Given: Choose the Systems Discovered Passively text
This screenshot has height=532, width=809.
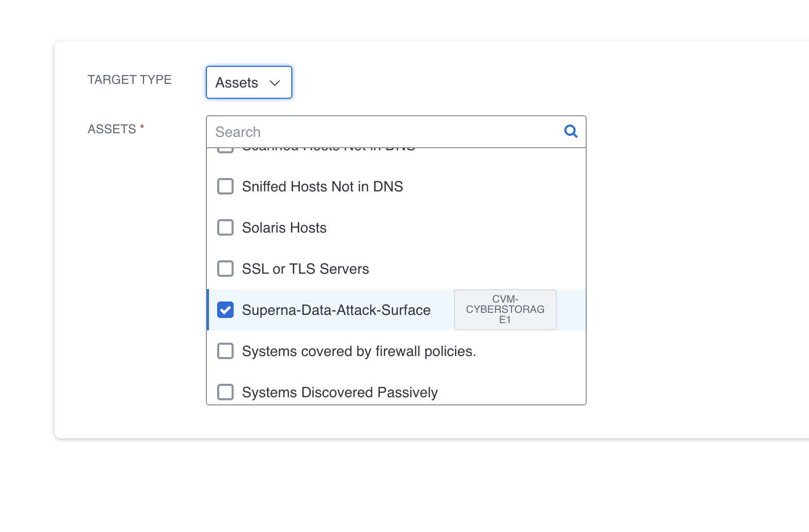Looking at the screenshot, I should click(x=340, y=392).
